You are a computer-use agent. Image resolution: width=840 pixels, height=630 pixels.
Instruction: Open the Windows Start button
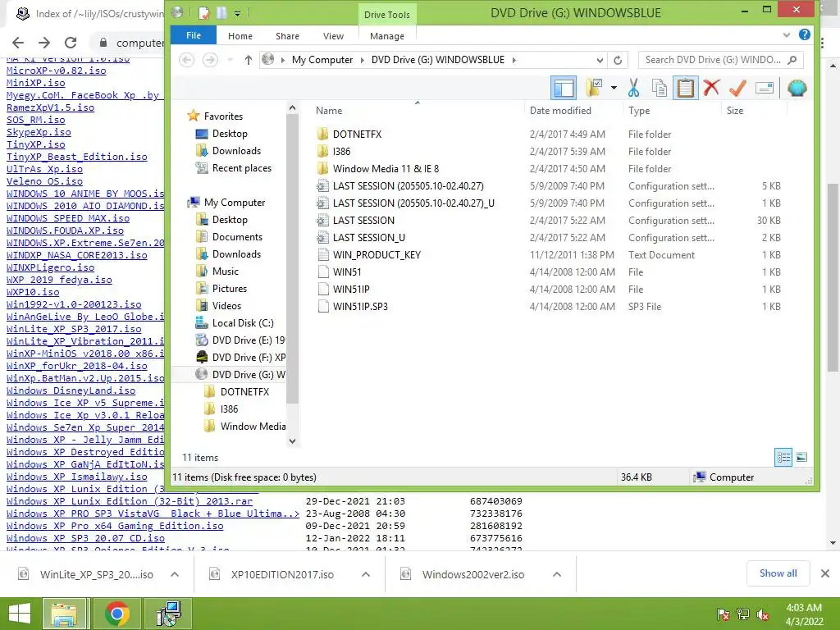[x=20, y=614]
